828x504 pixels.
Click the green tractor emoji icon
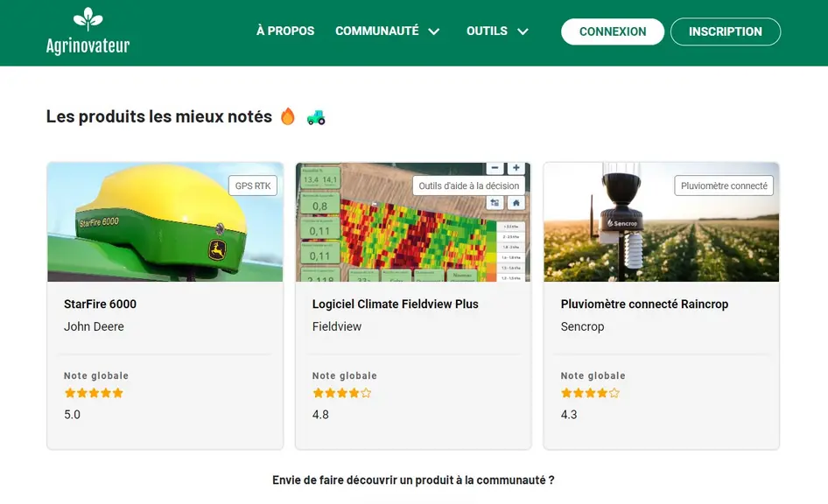pyautogui.click(x=316, y=117)
